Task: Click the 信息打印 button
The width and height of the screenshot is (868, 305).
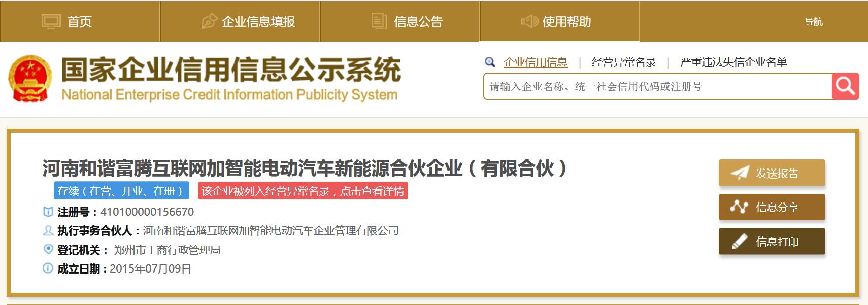Action: (772, 242)
